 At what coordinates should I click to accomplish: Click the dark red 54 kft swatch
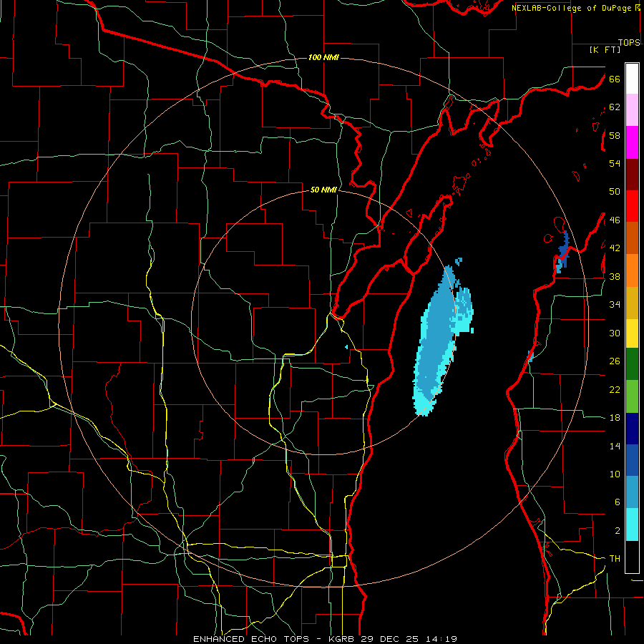click(x=632, y=175)
